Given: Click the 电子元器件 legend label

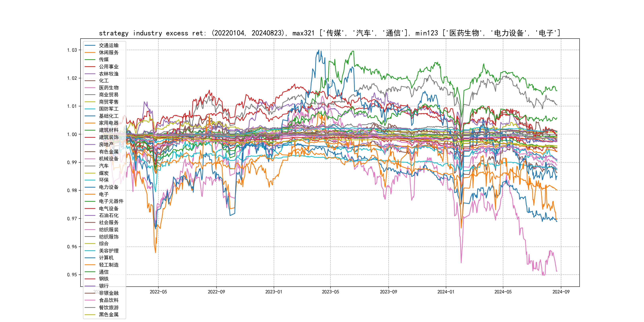Looking at the screenshot, I should (x=111, y=201).
